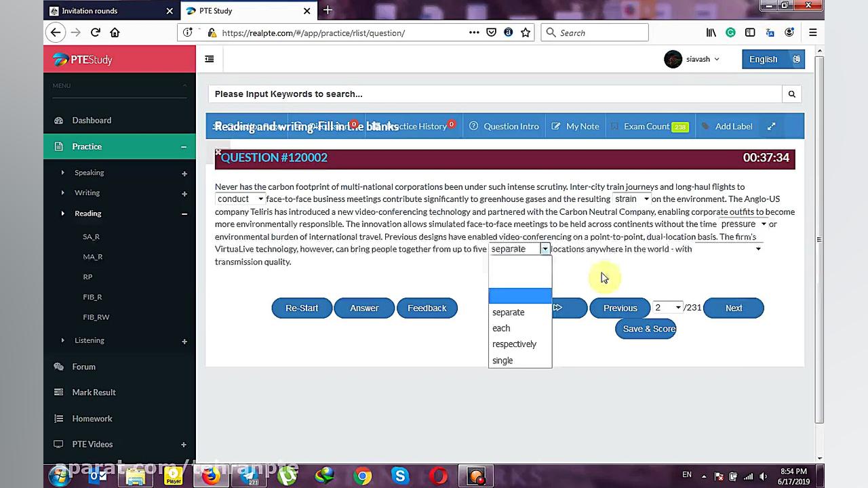
Task: Bookmark this page with star icon
Action: [x=526, y=33]
